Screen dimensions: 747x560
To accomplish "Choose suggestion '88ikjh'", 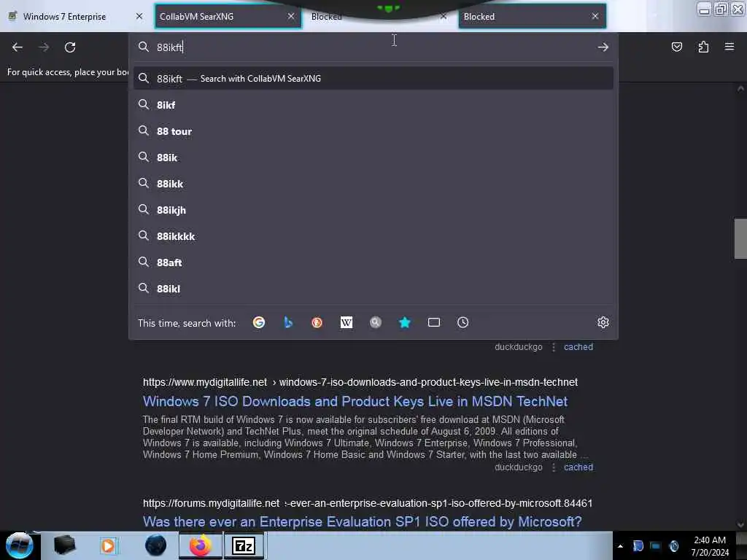I will [x=373, y=210].
